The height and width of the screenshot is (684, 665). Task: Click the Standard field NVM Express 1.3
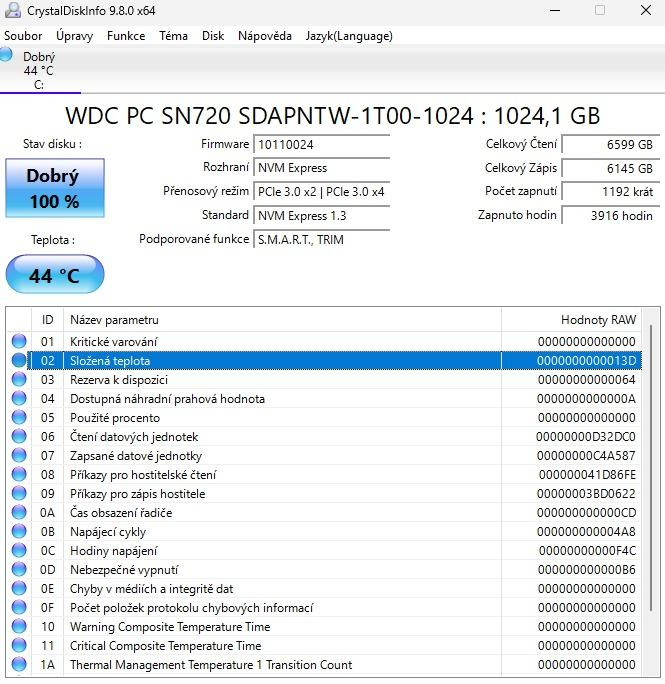[322, 215]
